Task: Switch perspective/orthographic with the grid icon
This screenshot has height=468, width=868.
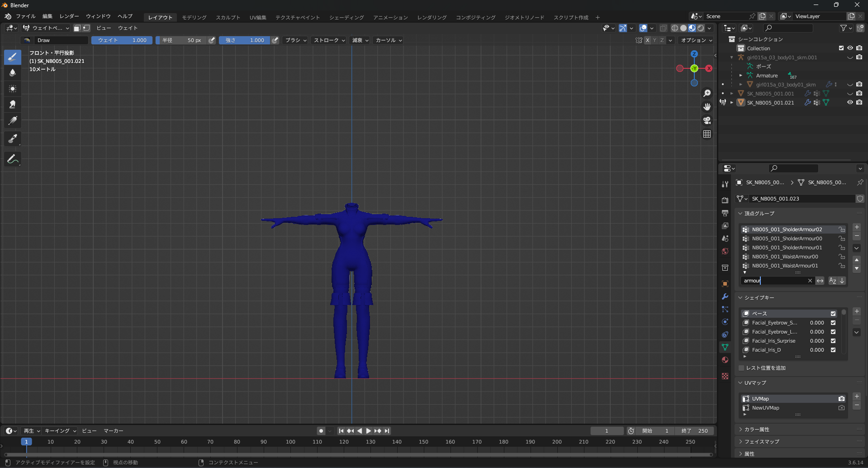Action: (x=707, y=134)
